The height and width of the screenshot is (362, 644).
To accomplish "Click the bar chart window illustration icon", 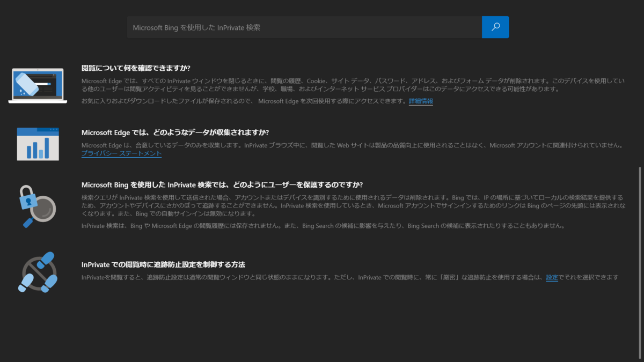I will [38, 144].
